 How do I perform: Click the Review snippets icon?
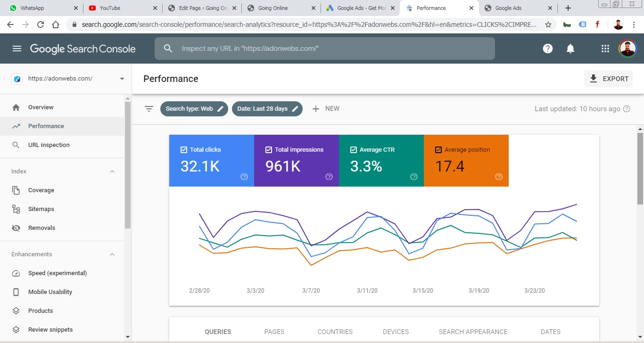pos(16,330)
